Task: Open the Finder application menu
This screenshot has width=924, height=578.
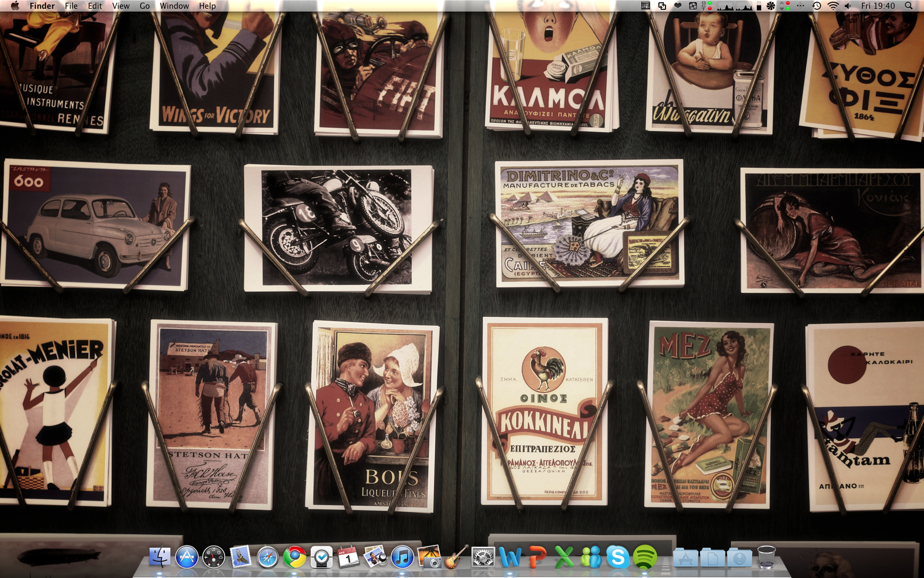Action: point(42,6)
